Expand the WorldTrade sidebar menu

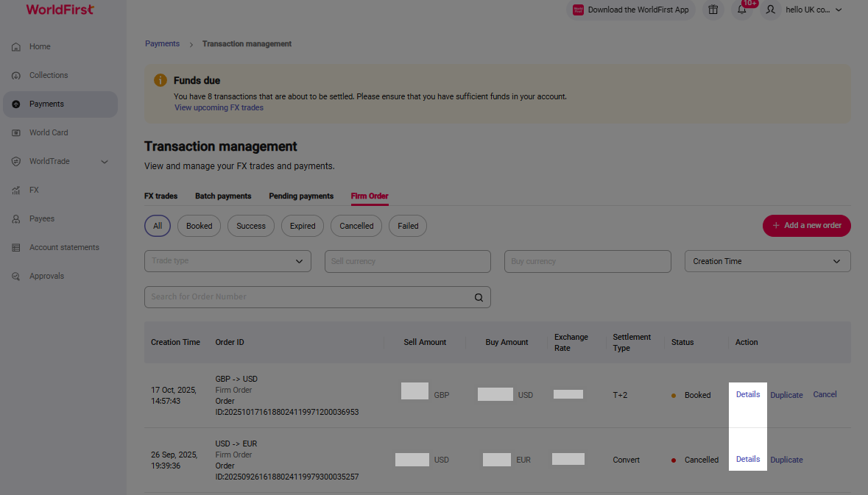pos(104,162)
